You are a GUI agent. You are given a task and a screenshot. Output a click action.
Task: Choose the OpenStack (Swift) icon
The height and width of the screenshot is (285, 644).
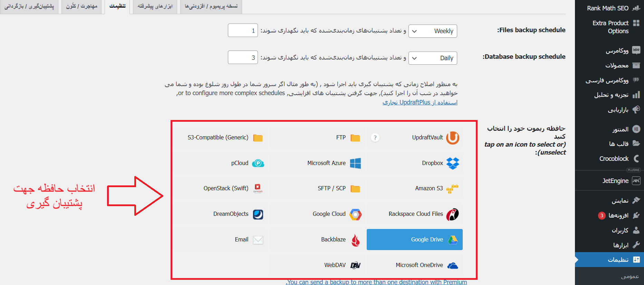tap(258, 189)
